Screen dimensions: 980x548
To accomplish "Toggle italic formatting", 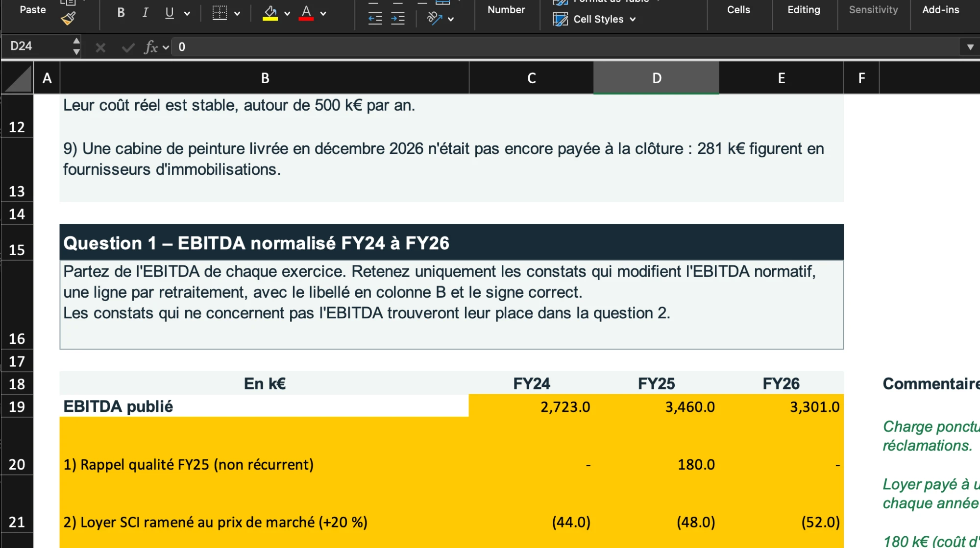I will point(145,13).
